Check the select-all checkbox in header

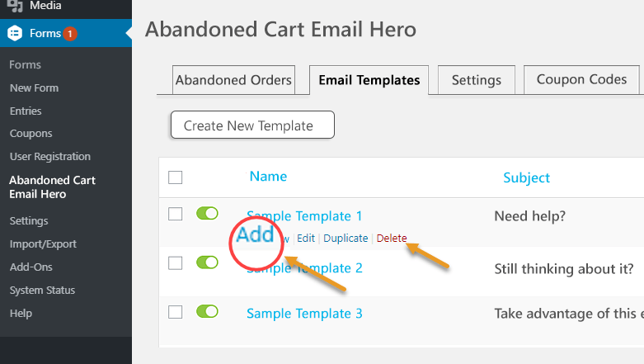point(176,177)
